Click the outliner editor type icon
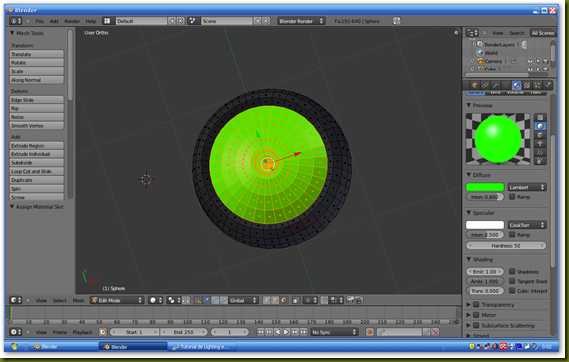Image resolution: width=569 pixels, height=362 pixels. pos(472,33)
